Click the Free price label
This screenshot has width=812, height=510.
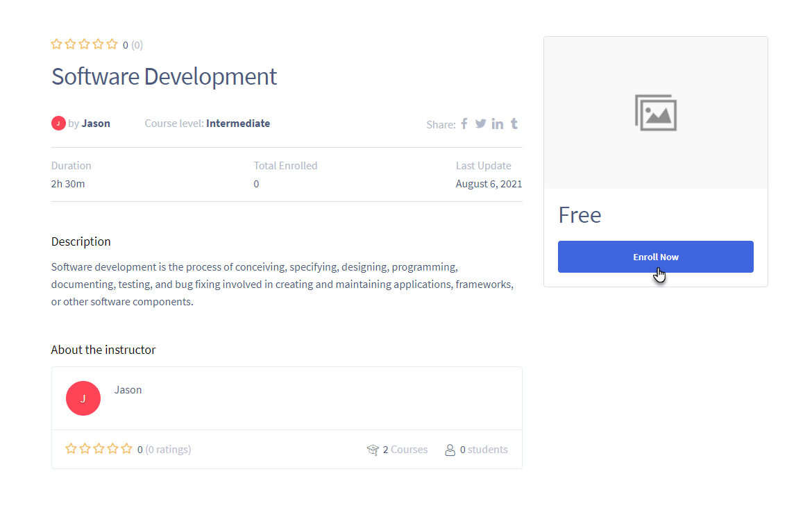[580, 215]
